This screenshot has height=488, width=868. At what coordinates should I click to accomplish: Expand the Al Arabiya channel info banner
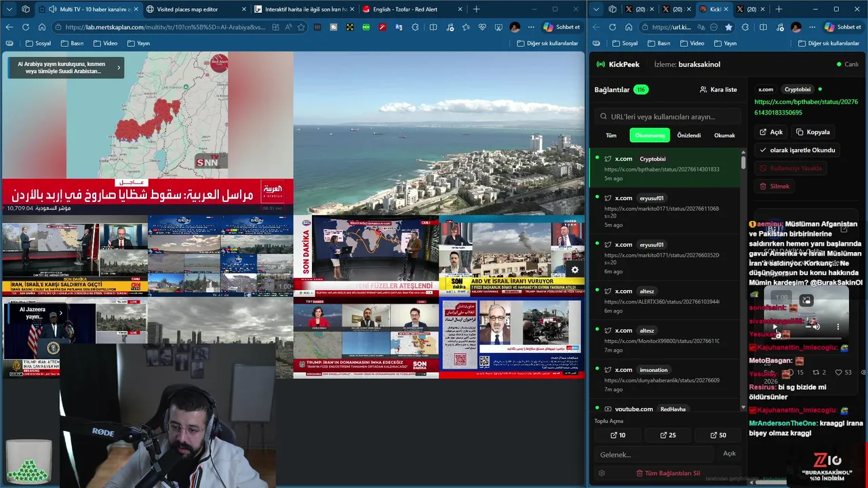[119, 67]
